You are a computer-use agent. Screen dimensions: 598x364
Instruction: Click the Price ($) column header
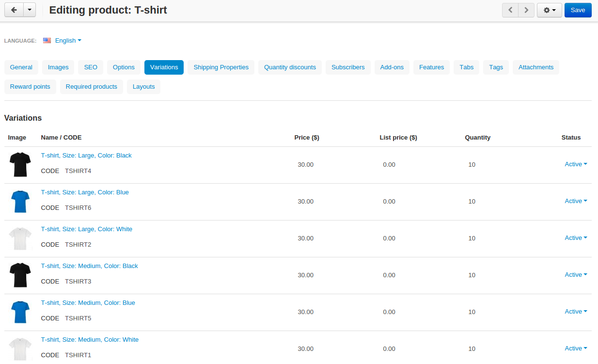[x=307, y=138]
